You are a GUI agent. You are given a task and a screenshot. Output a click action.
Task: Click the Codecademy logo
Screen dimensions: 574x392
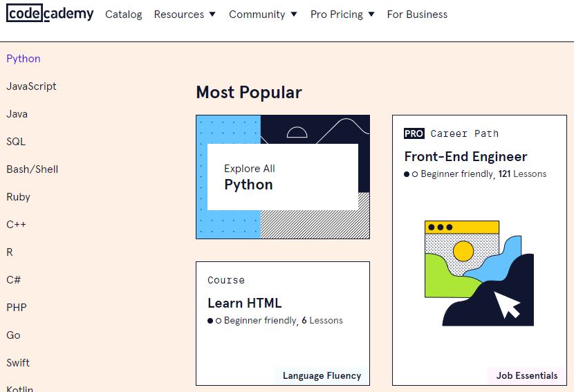coord(50,13)
